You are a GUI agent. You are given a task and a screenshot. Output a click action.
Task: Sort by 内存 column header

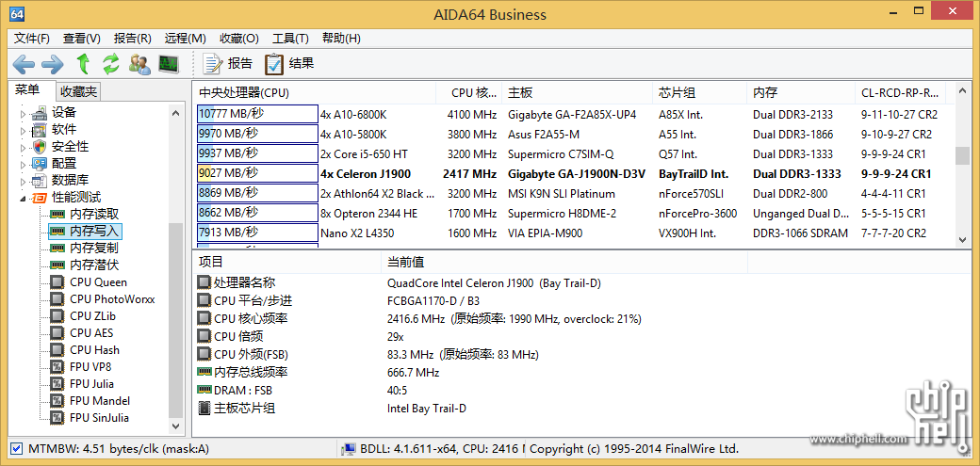point(801,93)
